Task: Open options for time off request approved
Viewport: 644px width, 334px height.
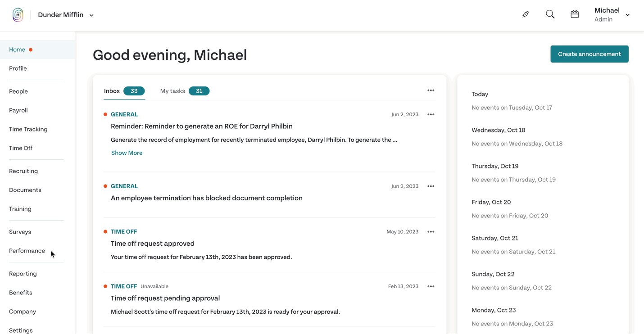Action: [431, 232]
